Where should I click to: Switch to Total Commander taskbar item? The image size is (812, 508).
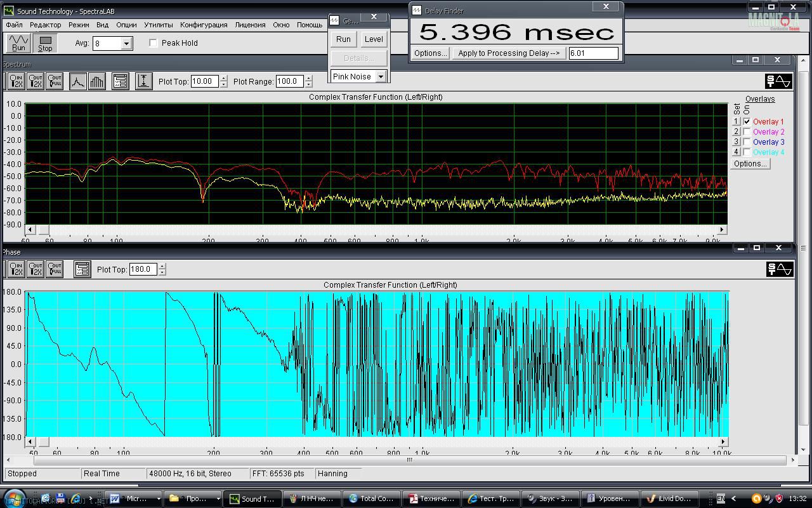[x=372, y=498]
